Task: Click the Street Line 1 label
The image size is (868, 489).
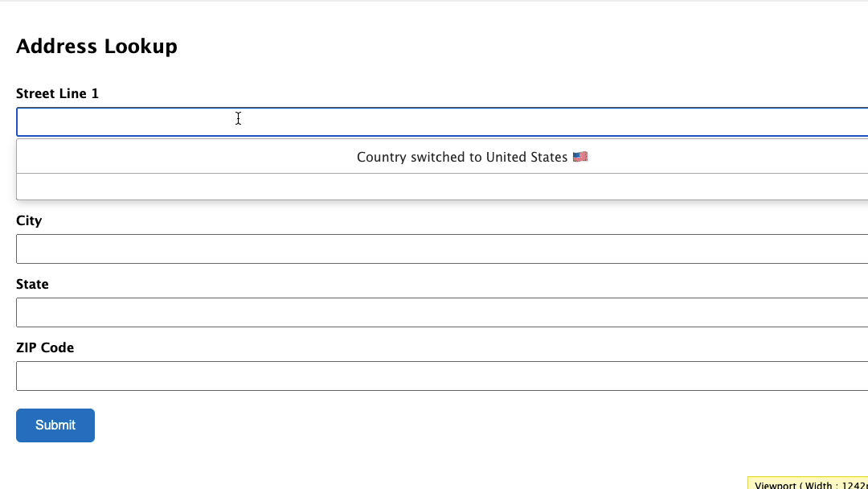Action: click(58, 93)
